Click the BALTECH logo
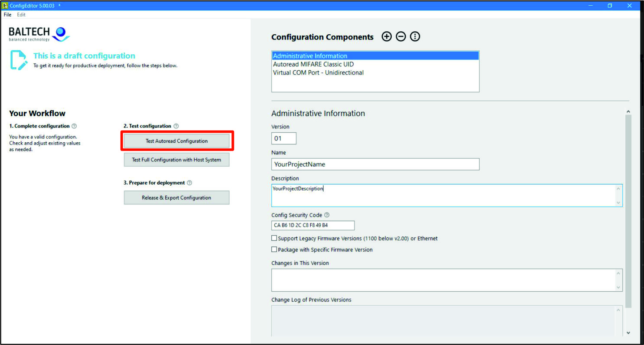The width and height of the screenshot is (644, 345). 39,34
